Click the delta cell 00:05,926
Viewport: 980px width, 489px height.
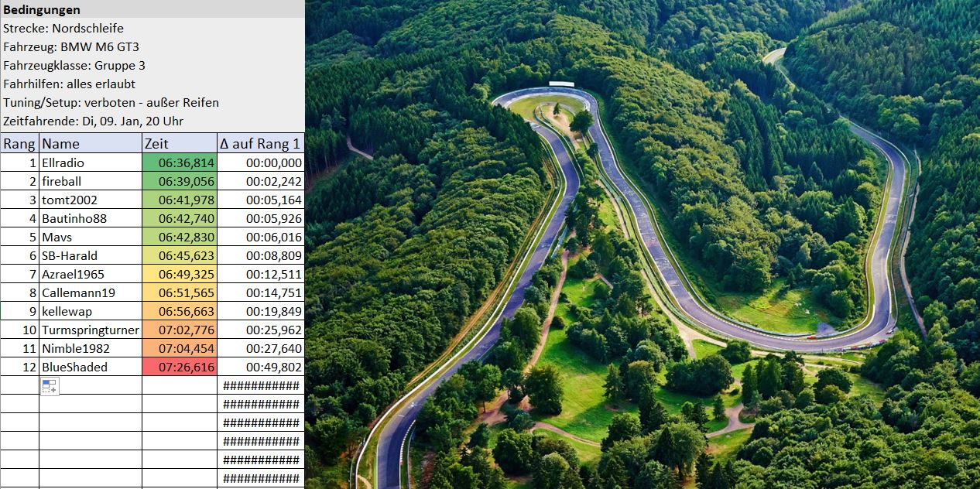click(x=261, y=218)
